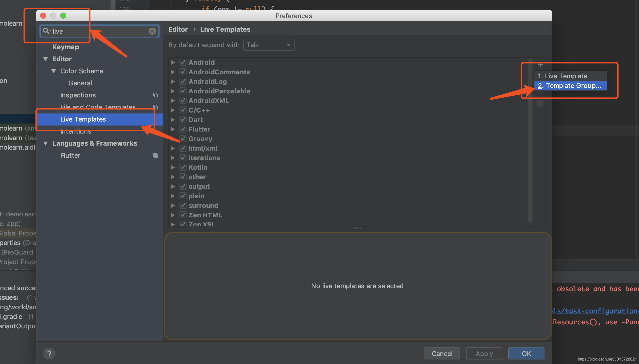Disable the AndroidLog template group checkbox
Screen dimensions: 639x364
pyautogui.click(x=183, y=81)
